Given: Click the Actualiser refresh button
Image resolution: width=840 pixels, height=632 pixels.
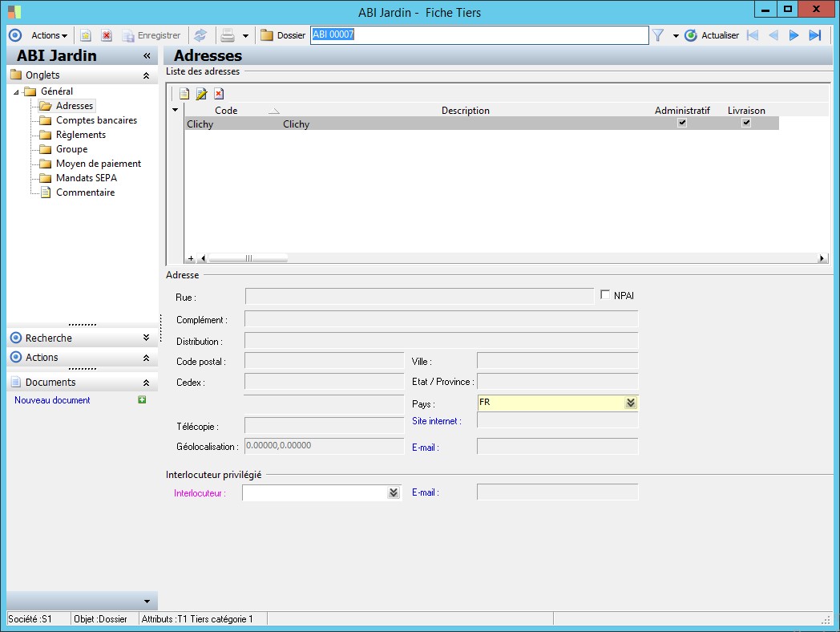Looking at the screenshot, I should tap(712, 35).
